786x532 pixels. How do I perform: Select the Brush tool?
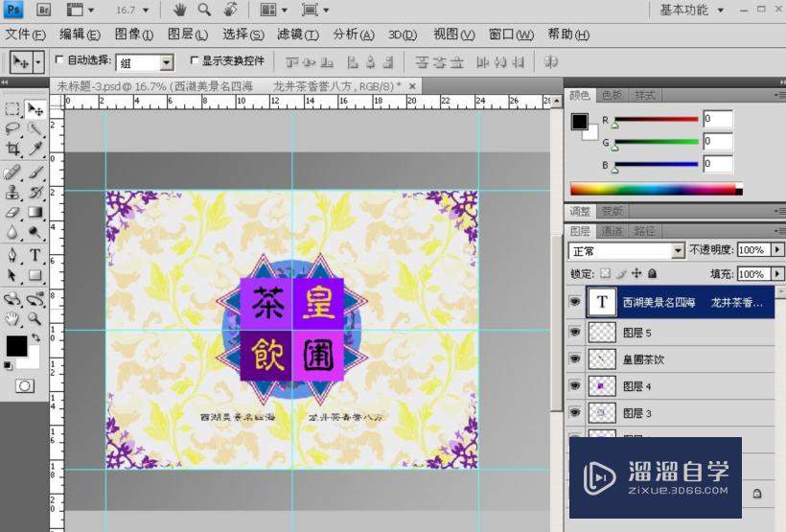coord(35,172)
